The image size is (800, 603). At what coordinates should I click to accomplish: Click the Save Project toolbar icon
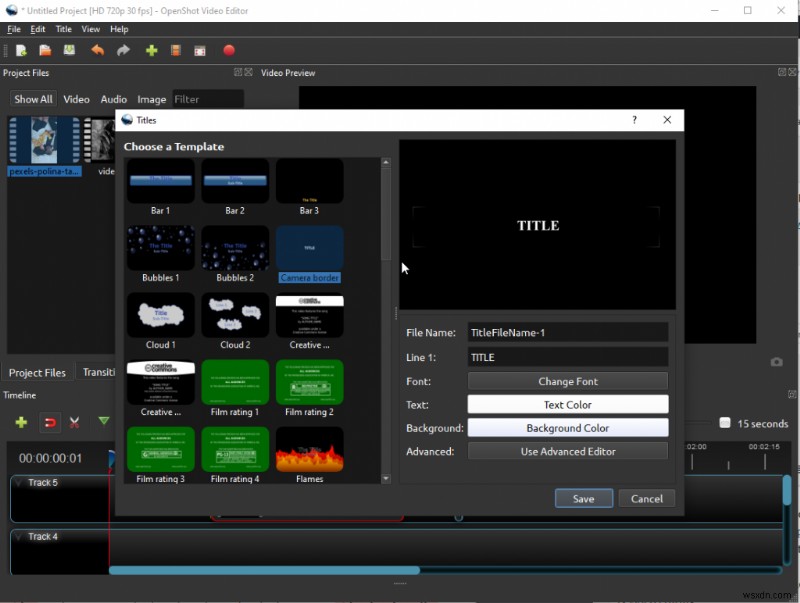tap(69, 51)
